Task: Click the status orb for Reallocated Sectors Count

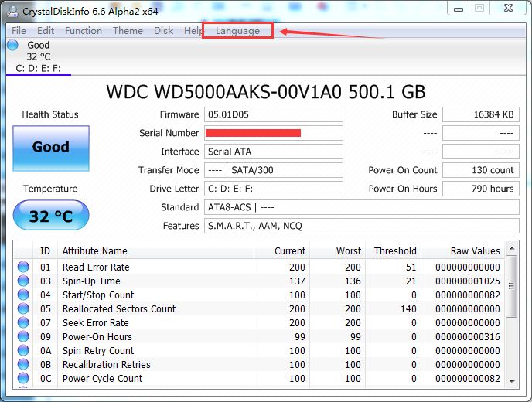Action: pos(23,309)
